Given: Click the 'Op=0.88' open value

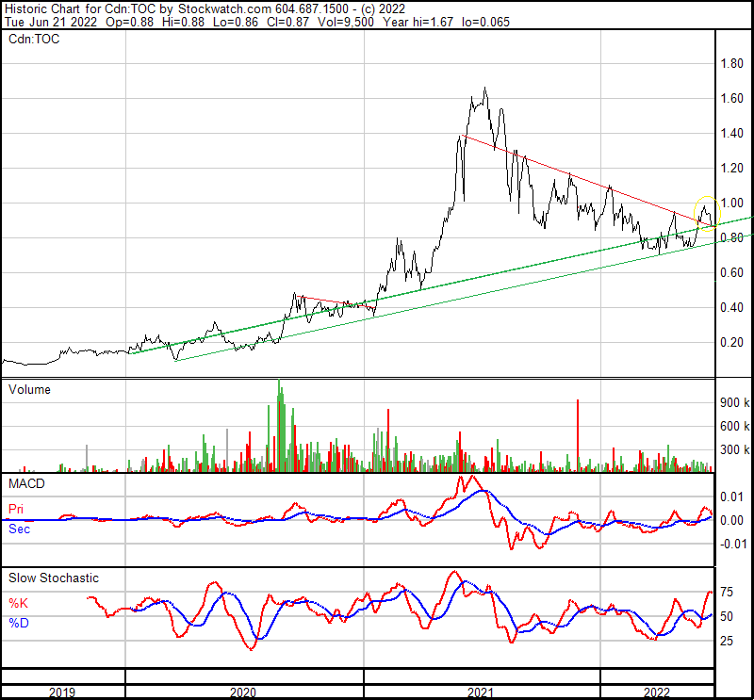Looking at the screenshot, I should pyautogui.click(x=129, y=22).
